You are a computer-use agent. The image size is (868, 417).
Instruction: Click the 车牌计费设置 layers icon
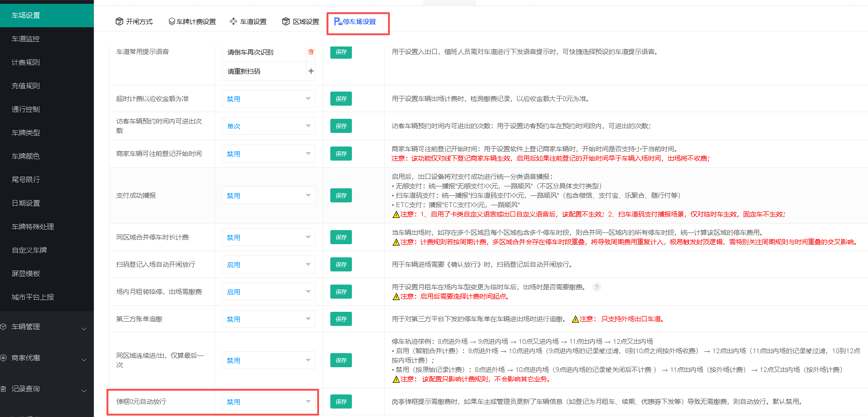tap(172, 22)
